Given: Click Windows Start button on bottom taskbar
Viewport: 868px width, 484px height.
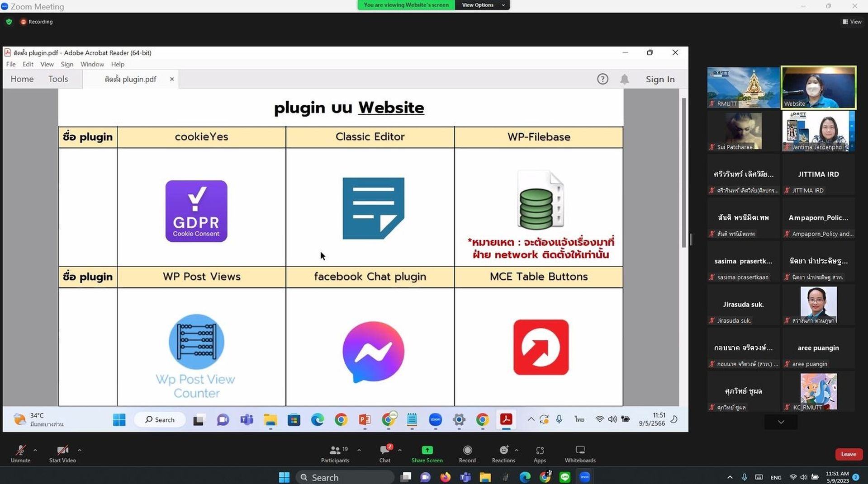Looking at the screenshot, I should click(x=284, y=477).
